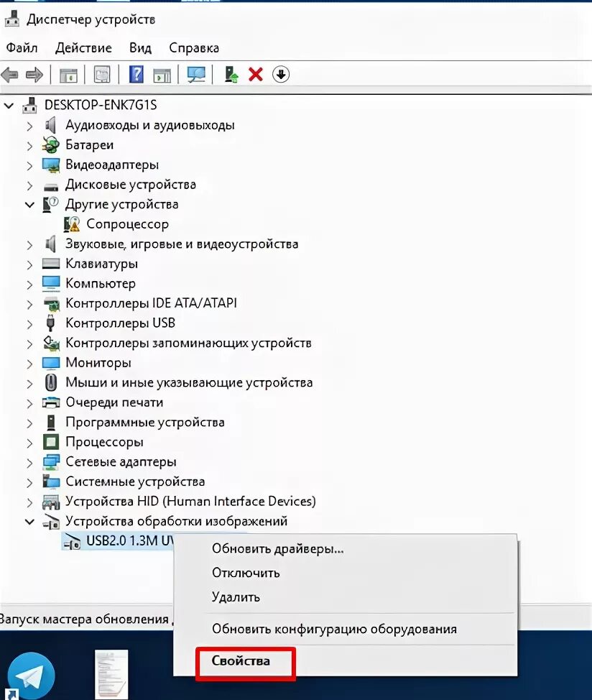Click the Сетевые адаптеры network icon
Screen dimensions: 592x700
pyautogui.click(x=51, y=461)
